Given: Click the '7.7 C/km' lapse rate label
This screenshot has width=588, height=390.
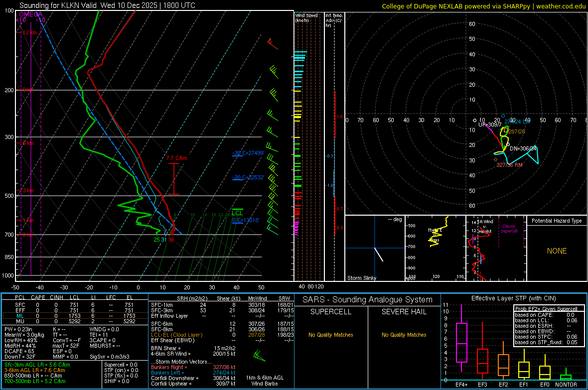Looking at the screenshot, I should [176, 158].
